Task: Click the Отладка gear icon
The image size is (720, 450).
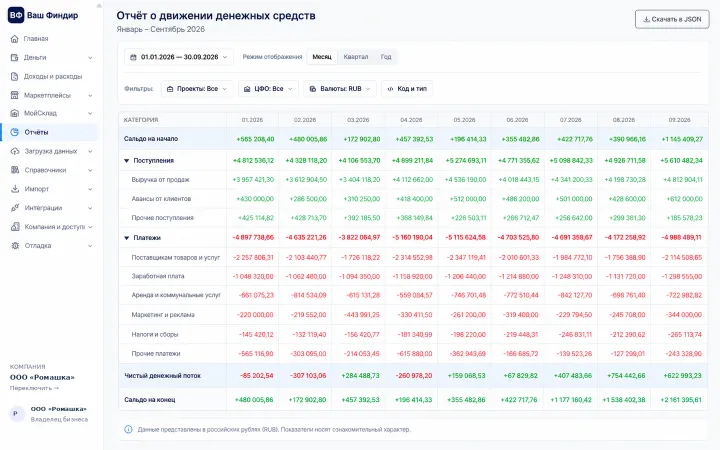Action: [x=15, y=246]
